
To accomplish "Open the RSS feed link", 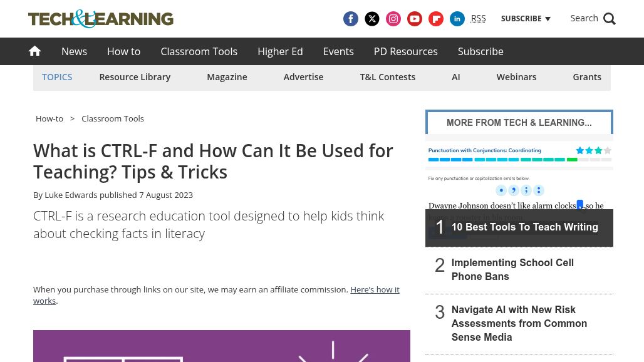I will 478,18.
